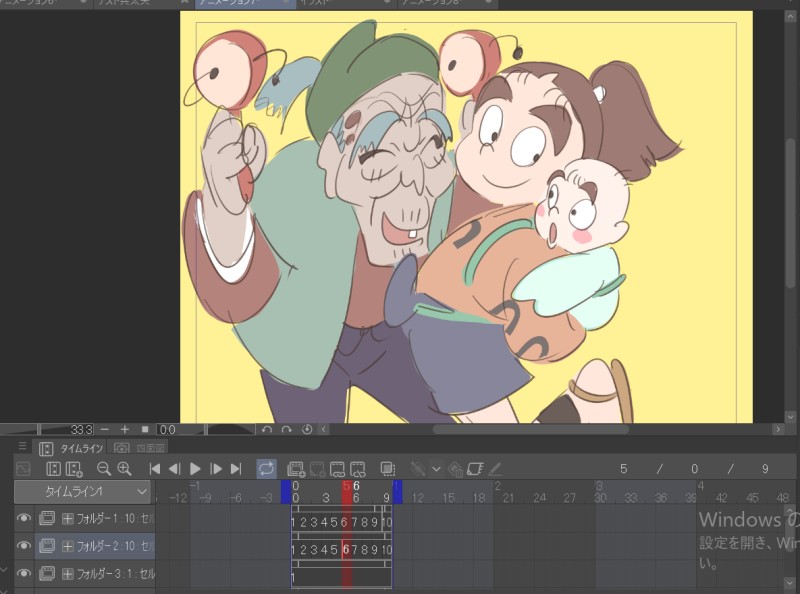Jump to the last frame
800x594 pixels.
click(x=236, y=469)
